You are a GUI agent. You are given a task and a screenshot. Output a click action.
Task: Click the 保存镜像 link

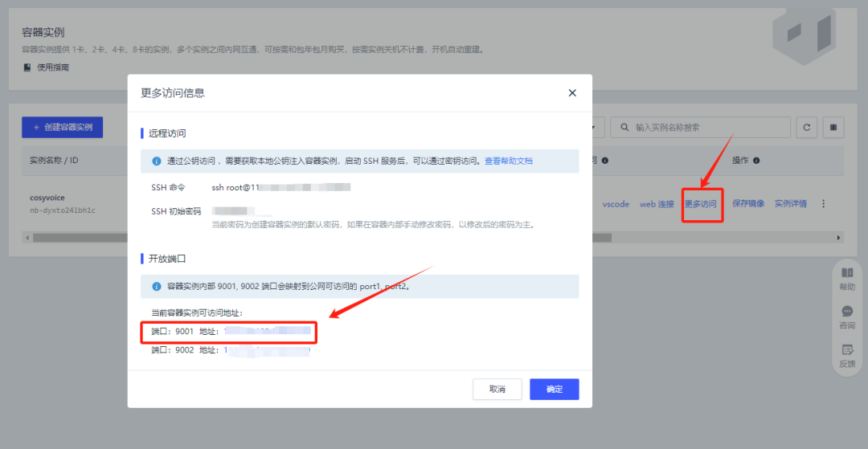coord(748,203)
